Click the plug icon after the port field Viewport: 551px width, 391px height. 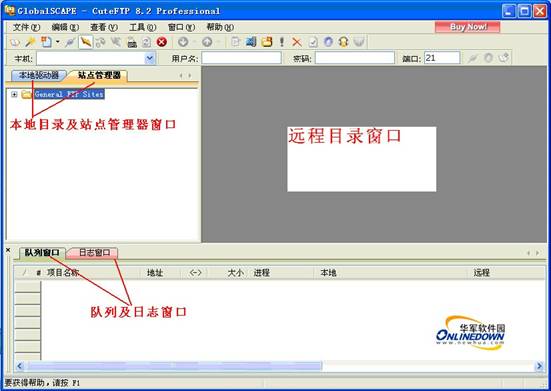pyautogui.click(x=473, y=58)
